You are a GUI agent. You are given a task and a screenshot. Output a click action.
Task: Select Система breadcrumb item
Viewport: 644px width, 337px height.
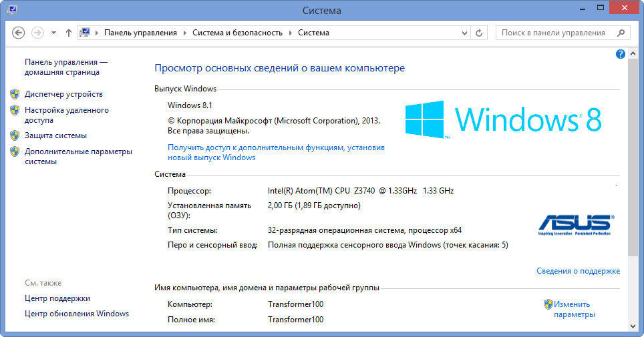(x=313, y=33)
